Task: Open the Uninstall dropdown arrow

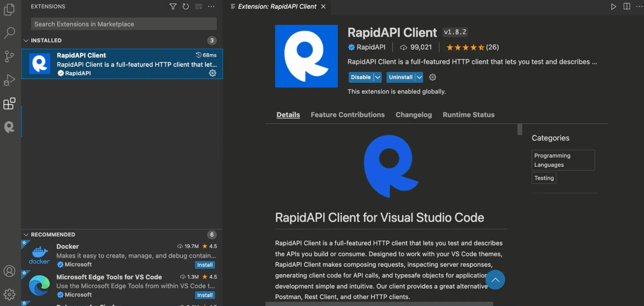Action: click(x=419, y=77)
